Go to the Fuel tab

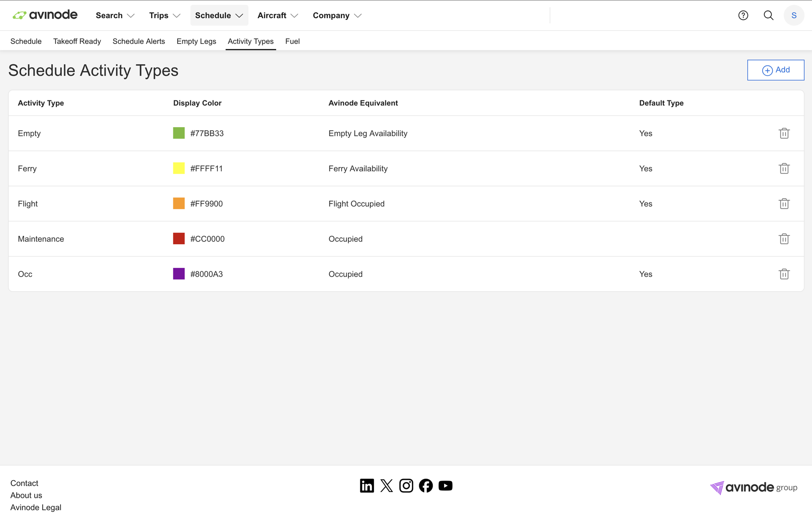click(292, 41)
